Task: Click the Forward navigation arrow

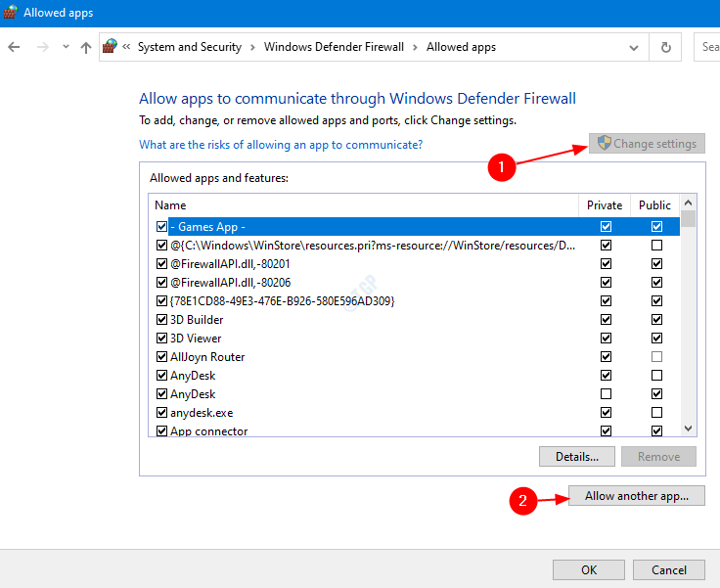Action: pyautogui.click(x=41, y=47)
